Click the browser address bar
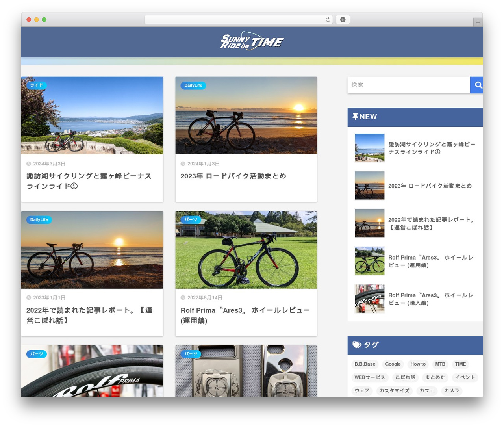504x427 pixels. pos(239,20)
